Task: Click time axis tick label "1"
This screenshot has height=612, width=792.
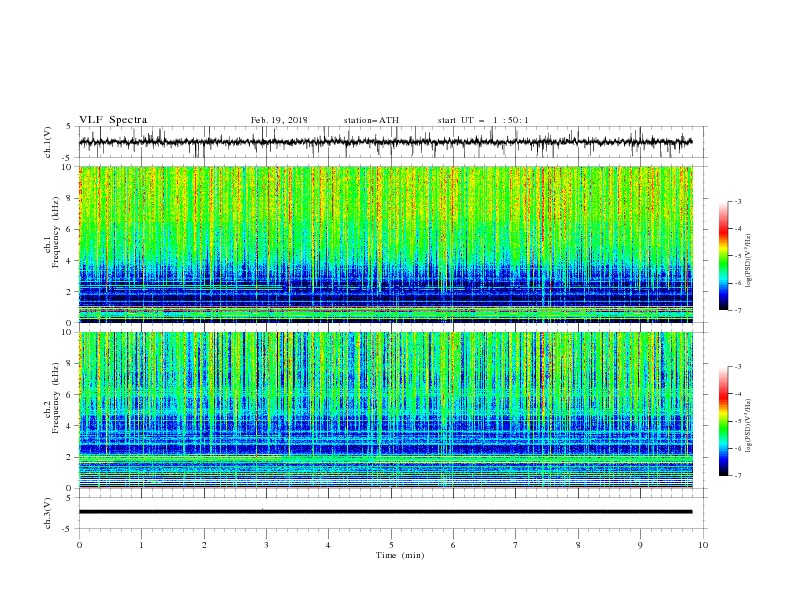Action: click(x=142, y=545)
